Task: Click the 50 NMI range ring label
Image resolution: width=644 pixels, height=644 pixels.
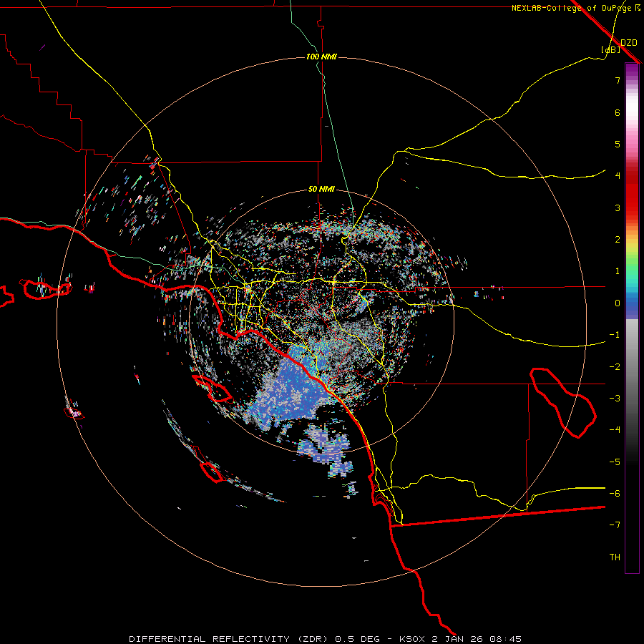Action: click(x=321, y=190)
